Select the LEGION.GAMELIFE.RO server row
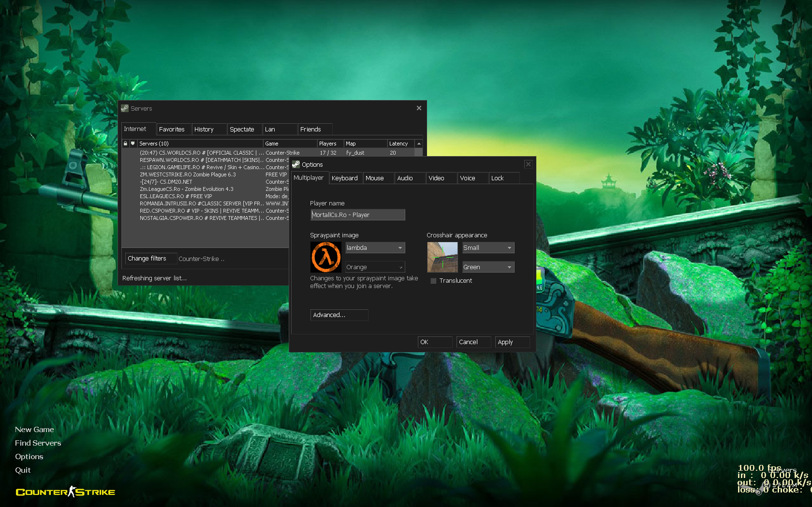This screenshot has height=507, width=812. [205, 167]
